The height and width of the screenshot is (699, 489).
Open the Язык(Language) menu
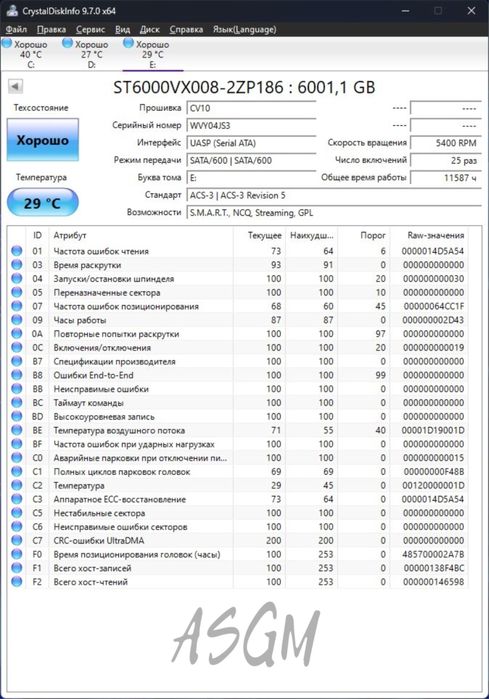(244, 29)
